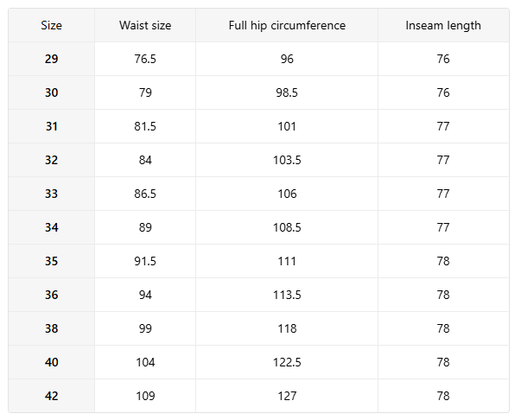Click the Size column header
This screenshot has height=420, width=521.
(x=52, y=25)
